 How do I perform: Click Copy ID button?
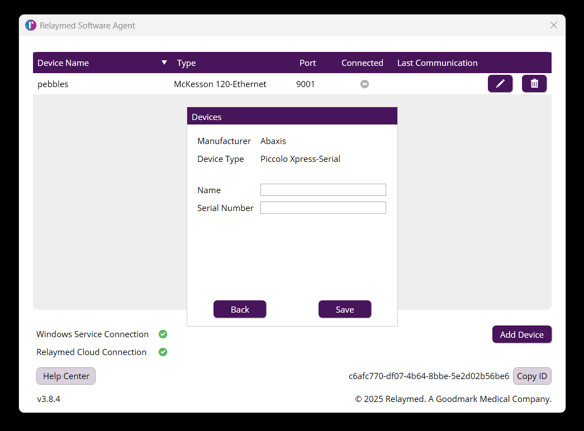click(532, 376)
